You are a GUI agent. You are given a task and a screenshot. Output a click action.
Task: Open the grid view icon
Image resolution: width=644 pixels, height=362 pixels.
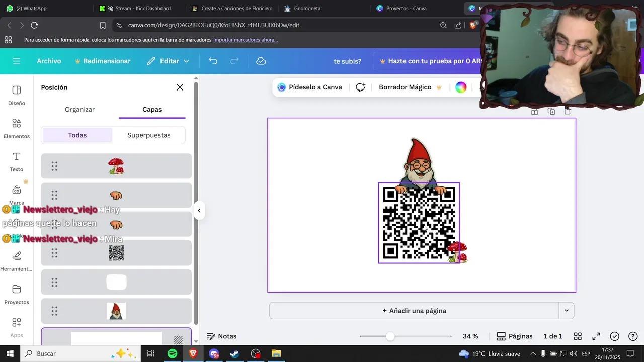coord(578,336)
